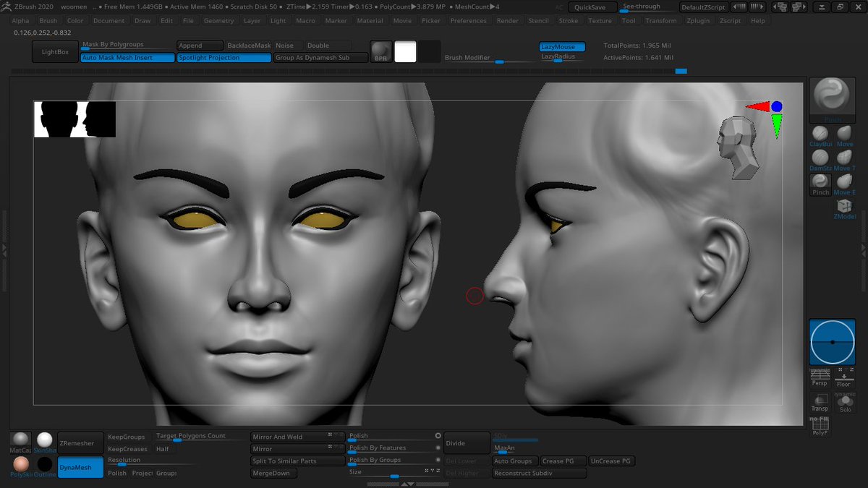The width and height of the screenshot is (868, 488).
Task: Toggle the Polish circle option button
Action: coord(438,436)
